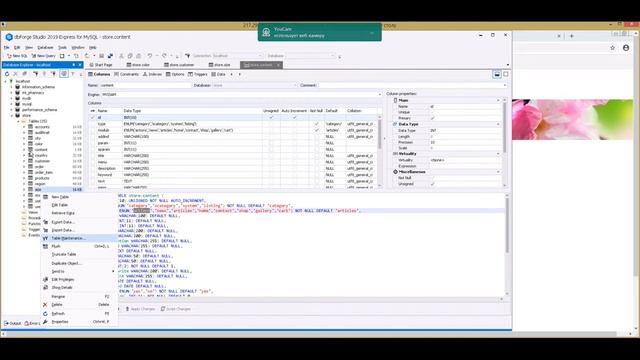The image size is (640, 360).
Task: Click the browser bookmark star icon
Action: point(612,48)
